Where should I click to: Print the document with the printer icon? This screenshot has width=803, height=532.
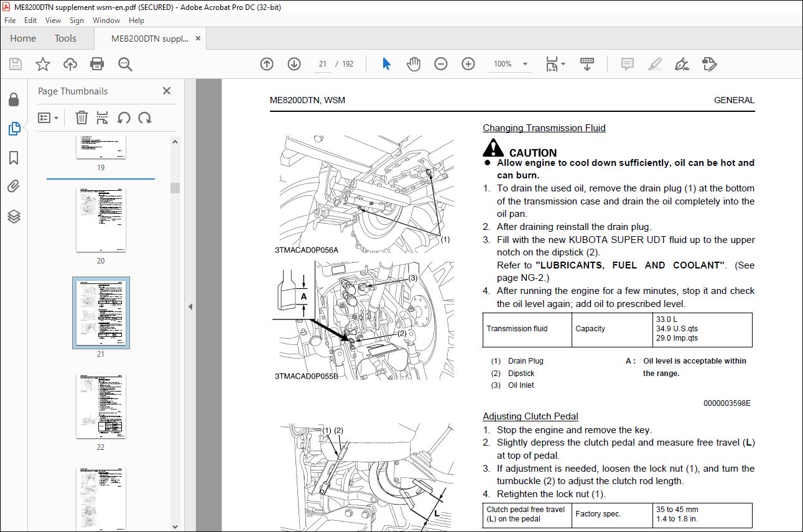tap(97, 64)
